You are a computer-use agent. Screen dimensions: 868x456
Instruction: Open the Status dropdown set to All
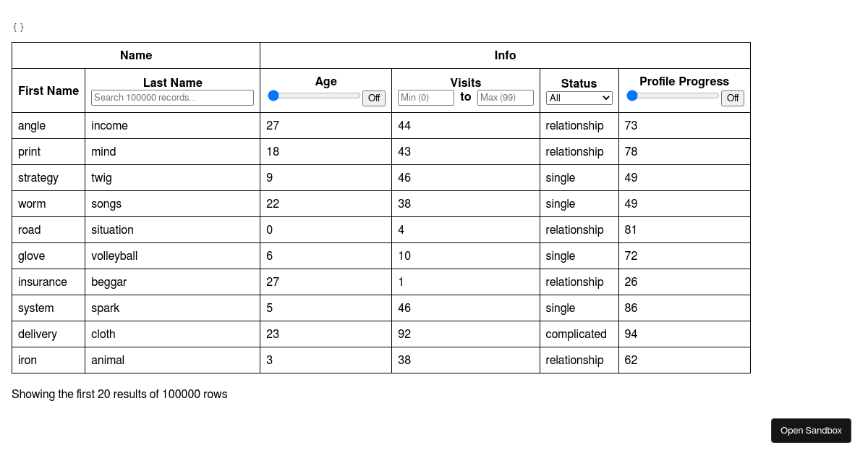pos(579,98)
